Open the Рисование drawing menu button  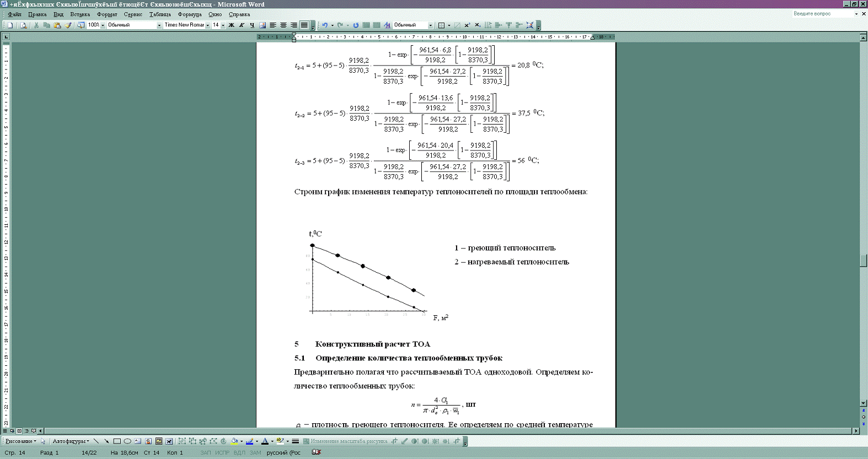click(x=21, y=441)
